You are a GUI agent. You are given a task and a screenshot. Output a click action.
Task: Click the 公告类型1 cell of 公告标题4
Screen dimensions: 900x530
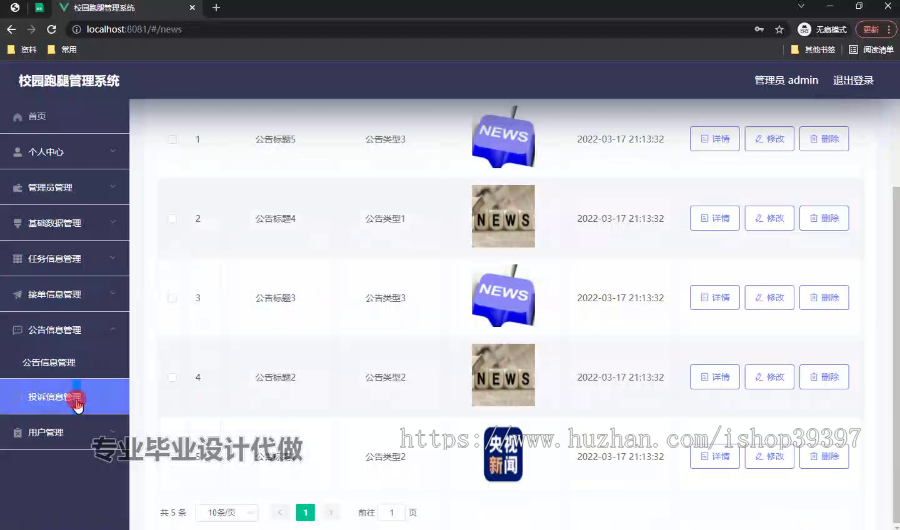[x=385, y=218]
